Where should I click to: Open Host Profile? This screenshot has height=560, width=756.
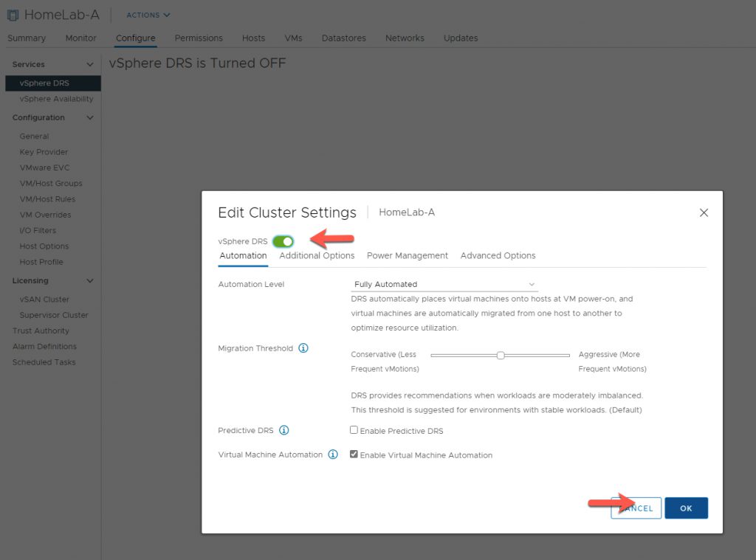[41, 262]
